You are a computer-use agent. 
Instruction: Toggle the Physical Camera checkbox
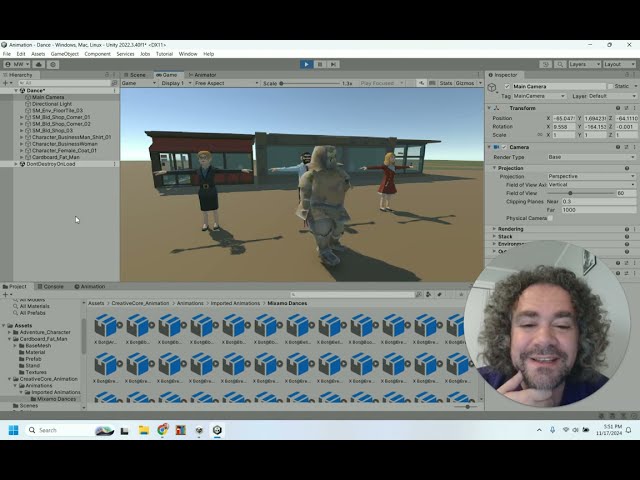point(550,218)
